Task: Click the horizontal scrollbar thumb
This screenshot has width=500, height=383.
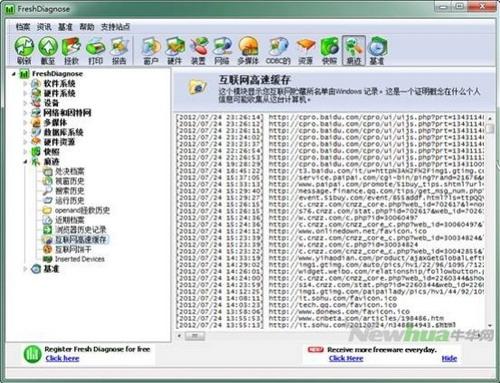Action: [195, 335]
